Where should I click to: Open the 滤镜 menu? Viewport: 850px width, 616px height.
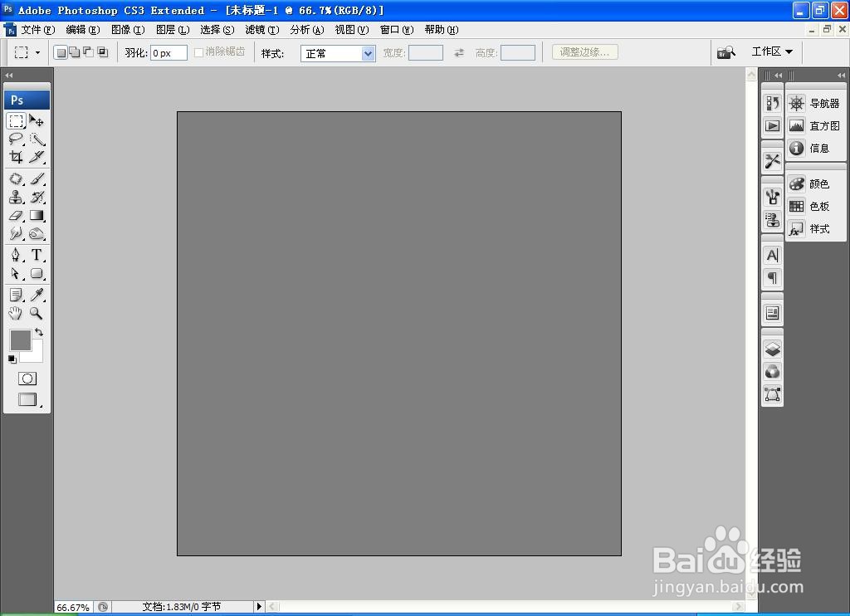[262, 30]
